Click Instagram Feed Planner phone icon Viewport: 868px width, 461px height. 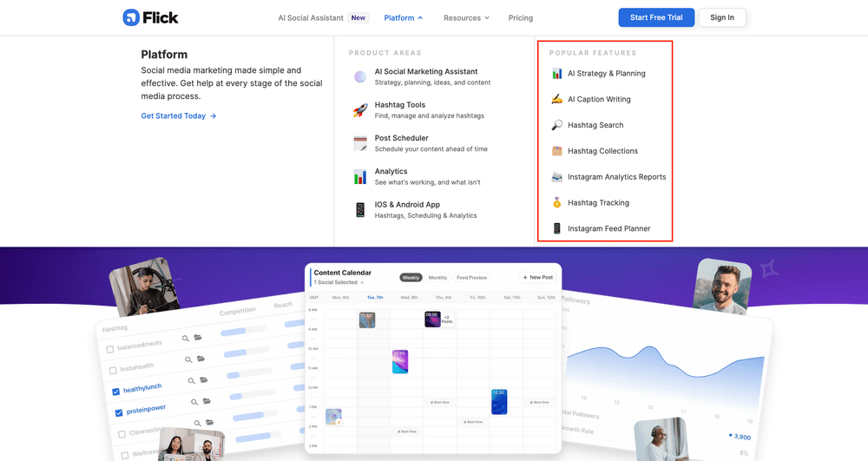557,228
